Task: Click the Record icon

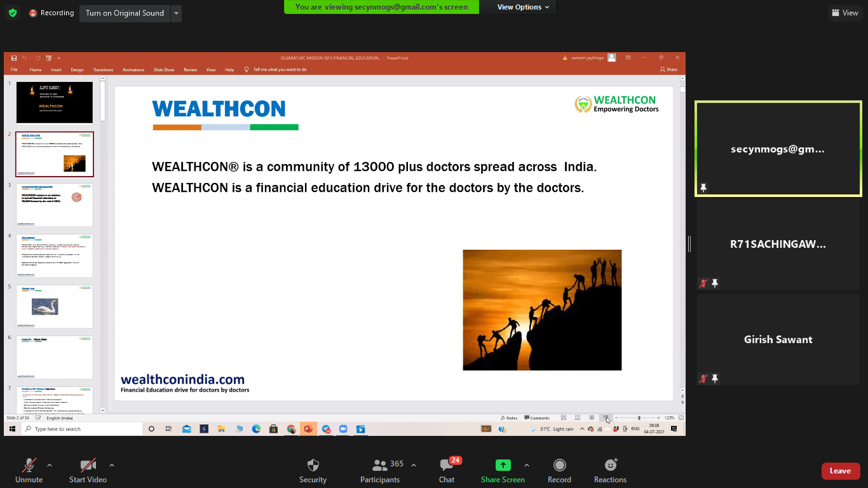Action: (x=559, y=465)
